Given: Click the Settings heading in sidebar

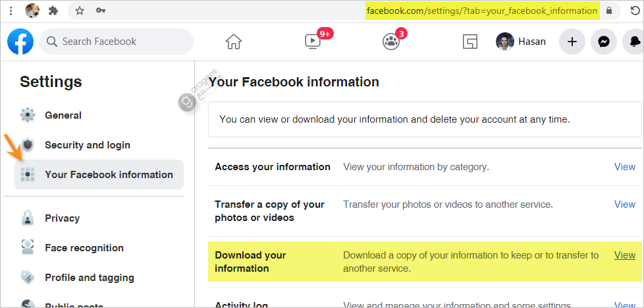Looking at the screenshot, I should (x=51, y=81).
